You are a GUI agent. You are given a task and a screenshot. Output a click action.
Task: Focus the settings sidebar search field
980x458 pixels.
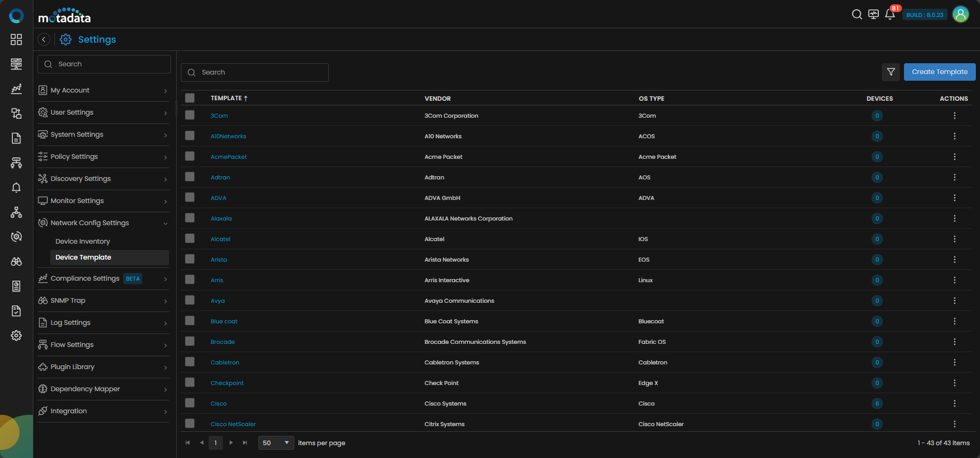coord(104,64)
